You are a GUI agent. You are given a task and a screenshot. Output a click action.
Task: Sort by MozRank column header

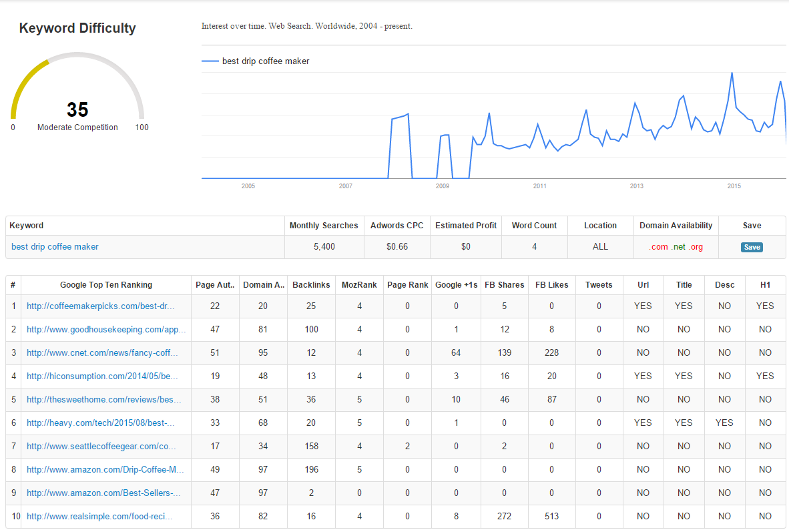coord(359,285)
